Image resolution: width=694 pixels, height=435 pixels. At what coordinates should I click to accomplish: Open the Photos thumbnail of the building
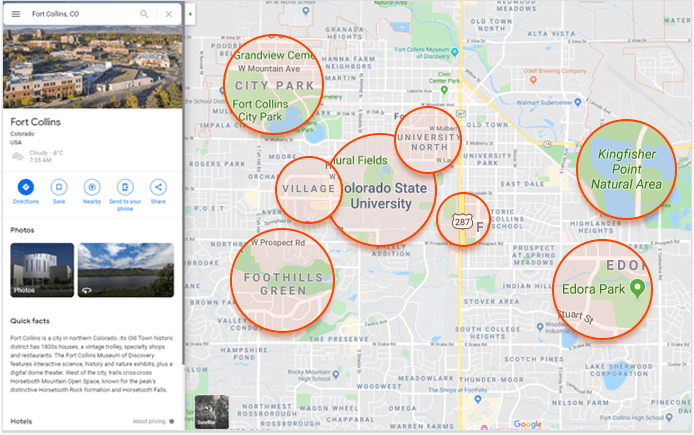coord(42,270)
